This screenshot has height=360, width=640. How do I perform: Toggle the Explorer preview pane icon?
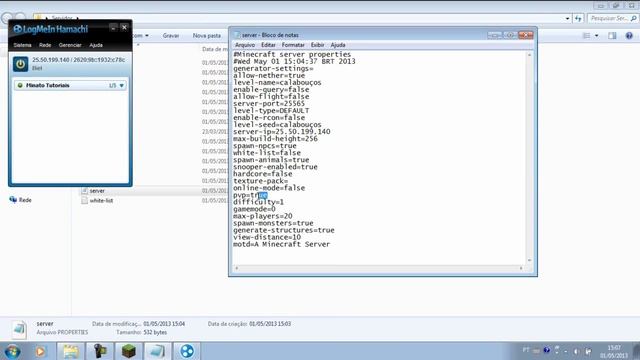click(612, 36)
